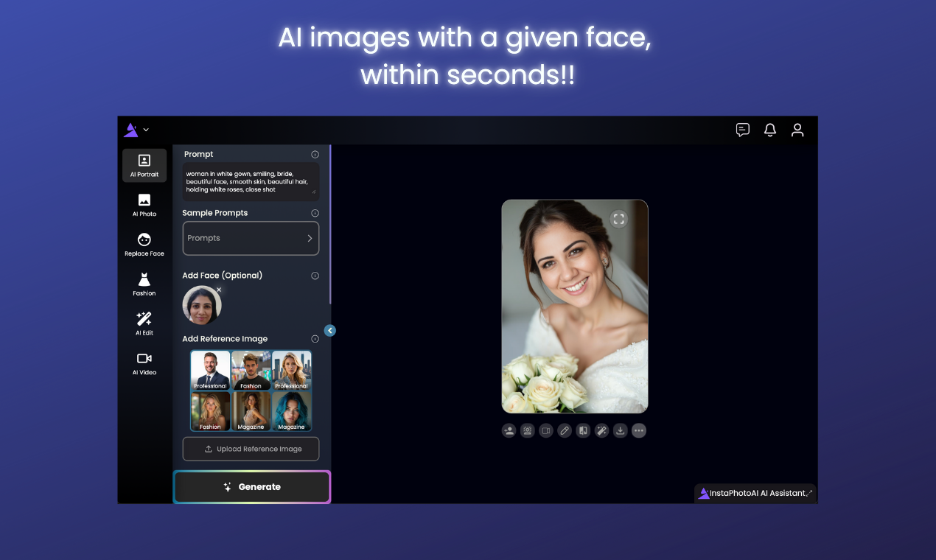The width and height of the screenshot is (936, 560).
Task: Open more options via the ellipsis icon
Action: 638,430
